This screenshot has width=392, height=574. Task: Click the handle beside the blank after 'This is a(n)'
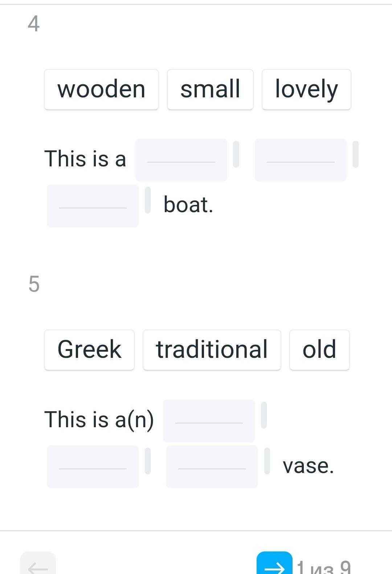[x=264, y=415]
